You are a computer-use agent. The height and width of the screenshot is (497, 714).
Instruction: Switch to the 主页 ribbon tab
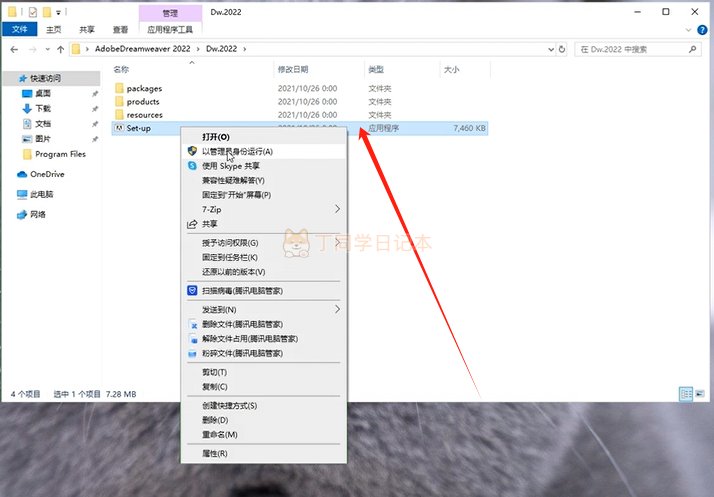click(x=53, y=29)
